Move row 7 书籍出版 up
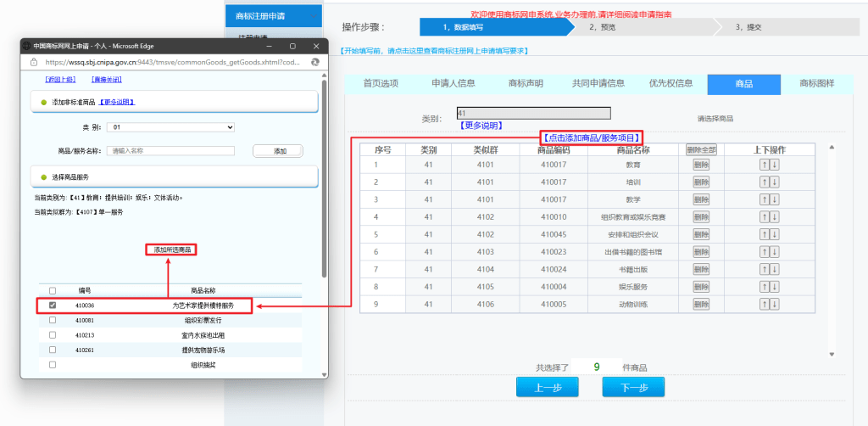Viewport: 868px width, 426px height. click(765, 269)
